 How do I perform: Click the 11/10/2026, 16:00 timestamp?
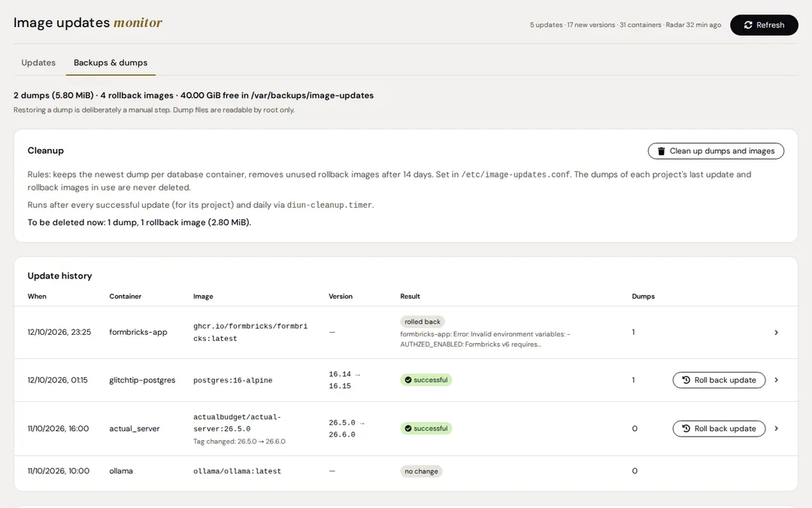58,429
